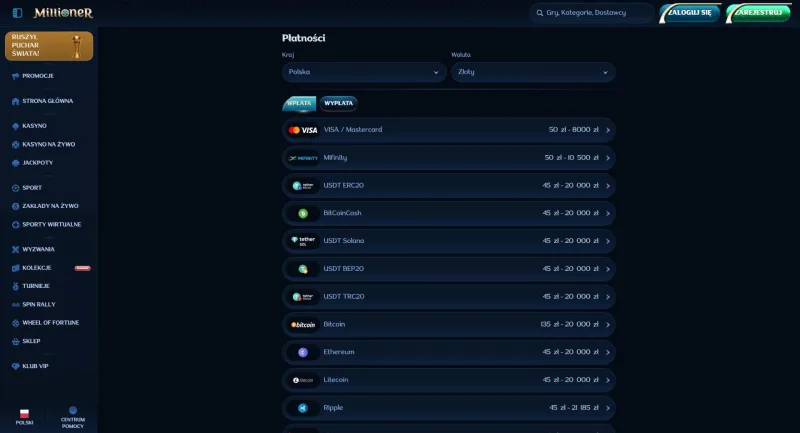Click the Klub VIP diamond icon
The height and width of the screenshot is (433, 800).
tap(15, 366)
